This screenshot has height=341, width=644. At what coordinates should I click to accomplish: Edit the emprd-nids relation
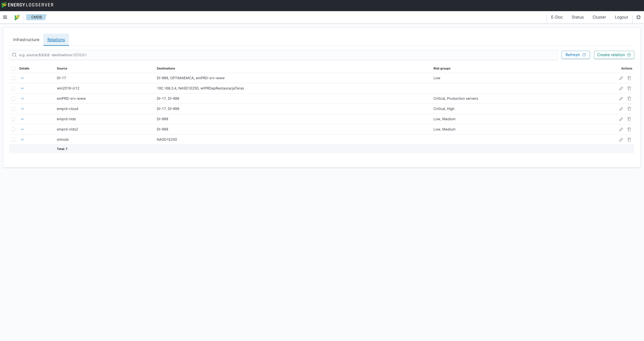pos(621,119)
